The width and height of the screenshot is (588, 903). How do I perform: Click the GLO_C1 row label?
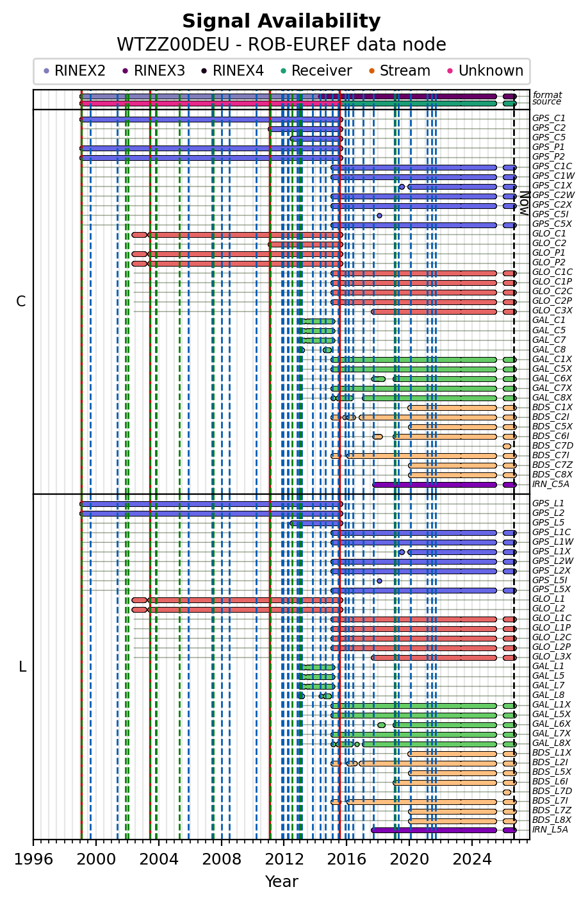tap(549, 234)
